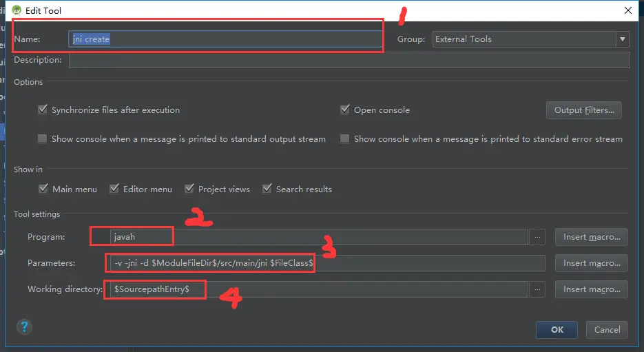Toggle the Search results checkbox
Screen dimensions: 644x352
tap(267, 189)
